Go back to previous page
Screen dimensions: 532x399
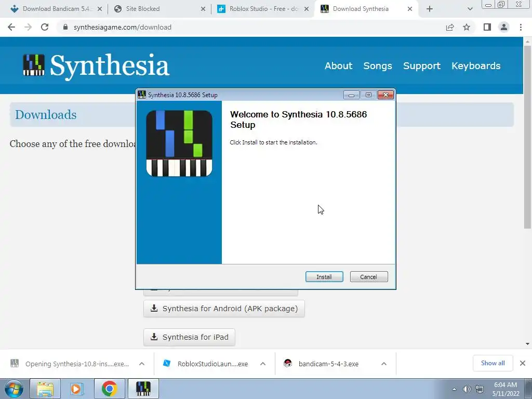tap(11, 27)
